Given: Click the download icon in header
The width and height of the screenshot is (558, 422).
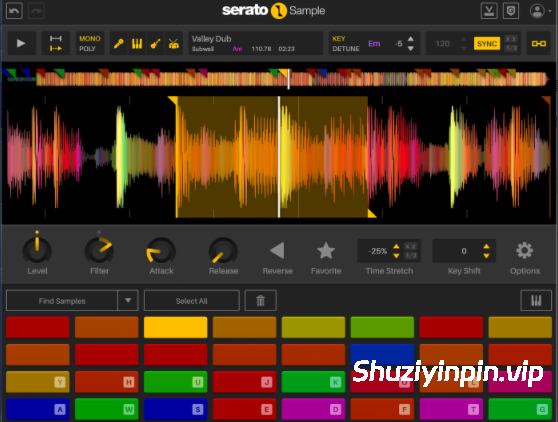Looking at the screenshot, I should pos(489,11).
